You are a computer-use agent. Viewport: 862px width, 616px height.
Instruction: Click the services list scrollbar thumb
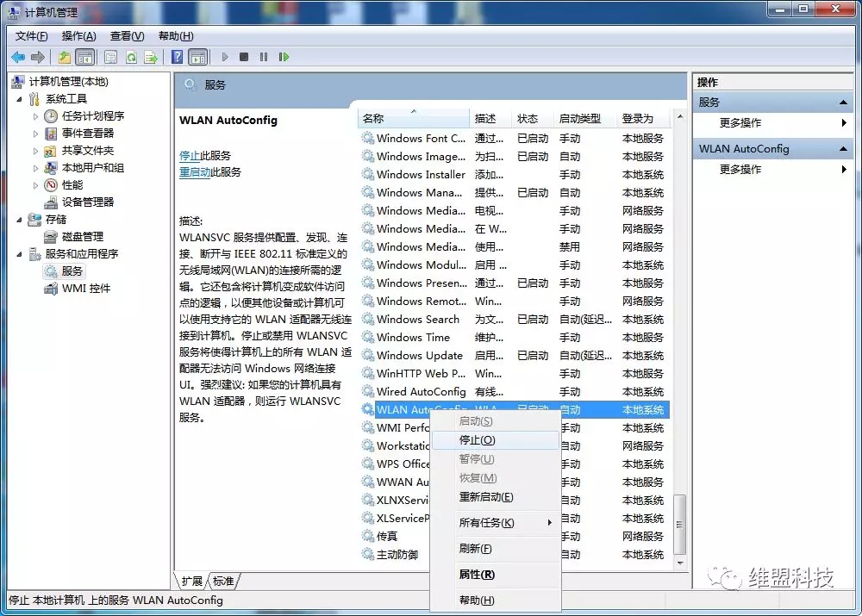pos(680,524)
